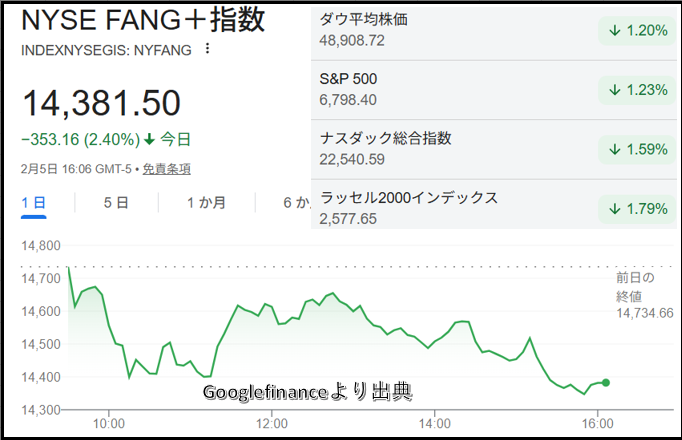Viewport: 682px width, 440px height.
Task: Open the three-dot menu beside NYFANG ticker
Action: pyautogui.click(x=207, y=48)
